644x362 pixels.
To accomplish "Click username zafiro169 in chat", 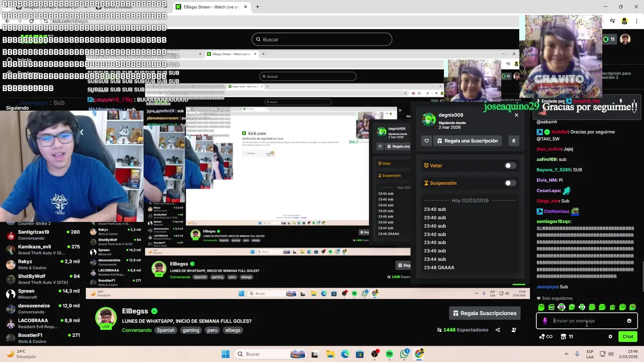I will click(x=546, y=159).
